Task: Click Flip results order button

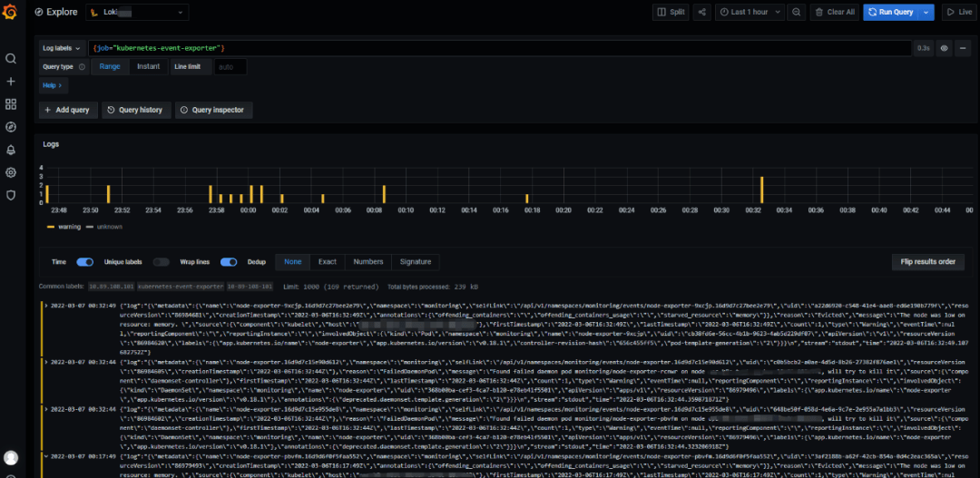Action: click(x=926, y=262)
